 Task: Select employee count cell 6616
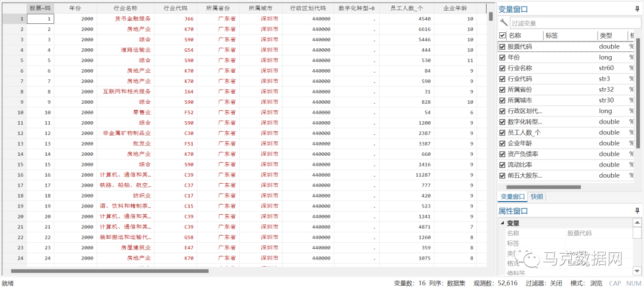pyautogui.click(x=406, y=30)
